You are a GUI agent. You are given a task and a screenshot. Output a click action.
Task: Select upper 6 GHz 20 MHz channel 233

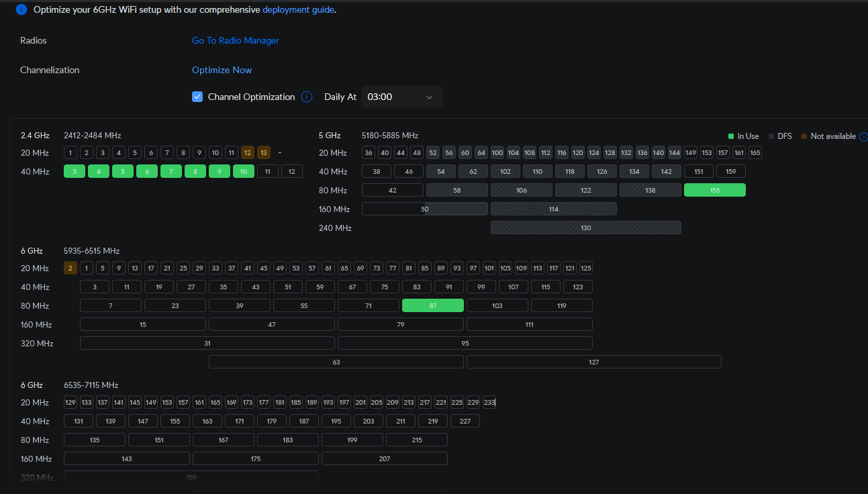tap(489, 402)
